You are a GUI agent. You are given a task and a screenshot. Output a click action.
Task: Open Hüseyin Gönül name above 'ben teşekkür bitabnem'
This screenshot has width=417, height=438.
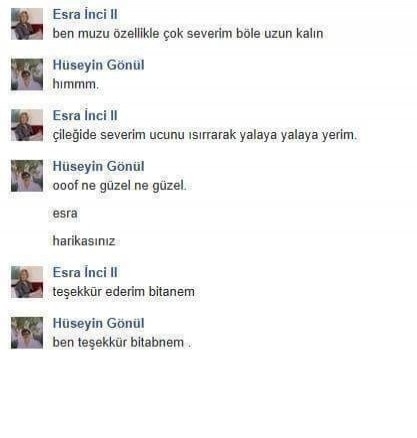(98, 323)
